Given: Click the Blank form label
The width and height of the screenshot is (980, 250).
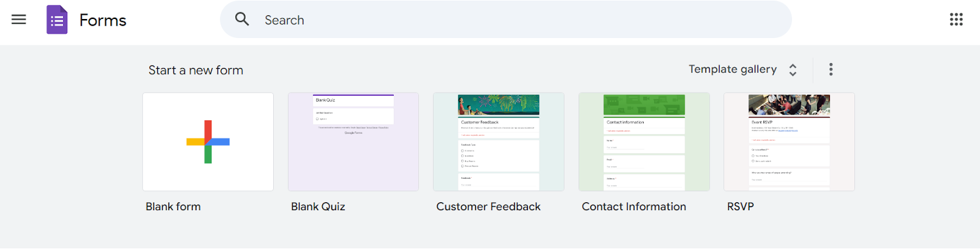Looking at the screenshot, I should click(x=173, y=206).
